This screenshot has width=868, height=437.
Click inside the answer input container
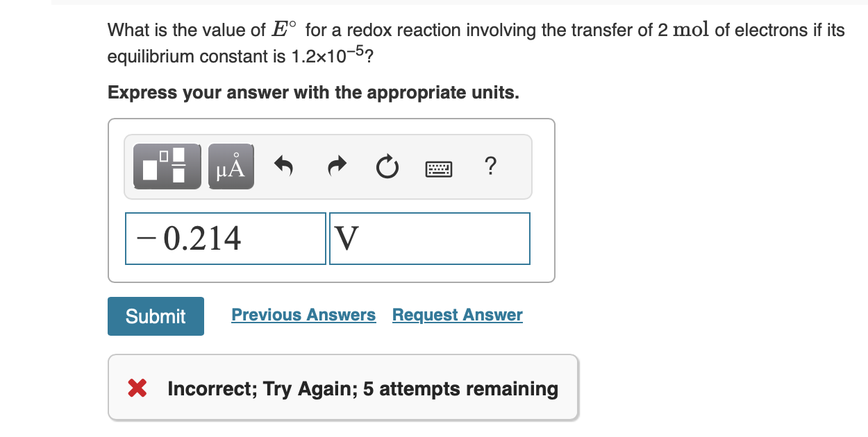point(328,201)
